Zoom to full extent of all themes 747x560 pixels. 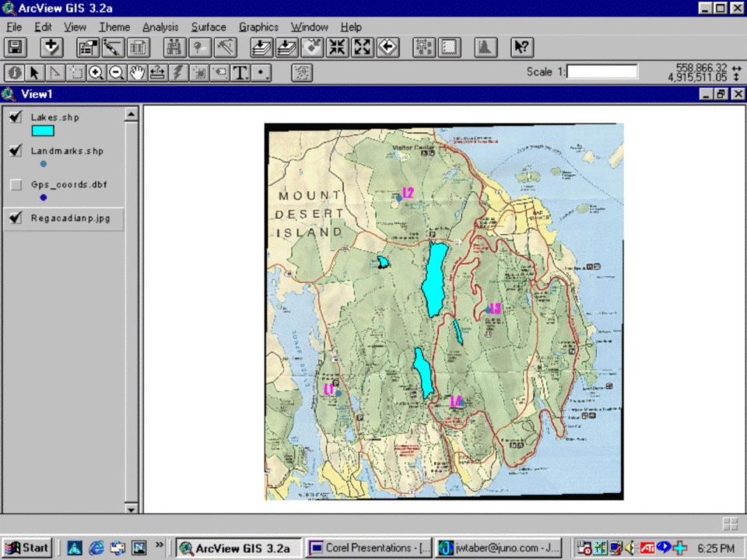[x=261, y=47]
